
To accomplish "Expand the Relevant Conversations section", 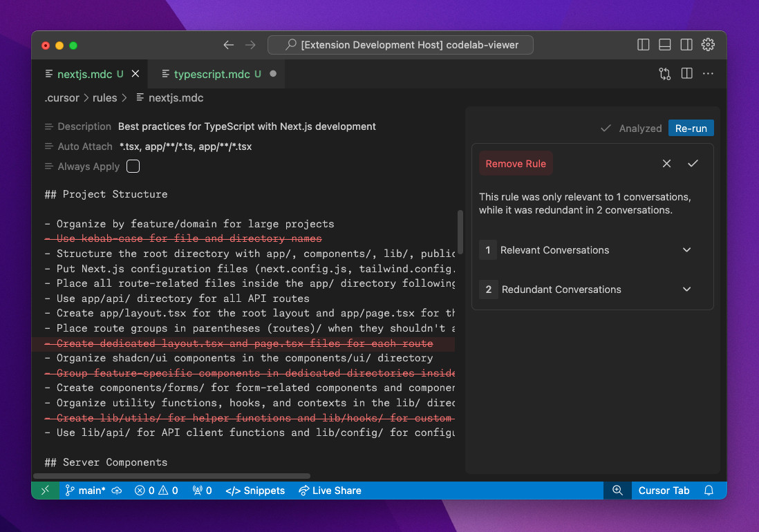I will (592, 250).
